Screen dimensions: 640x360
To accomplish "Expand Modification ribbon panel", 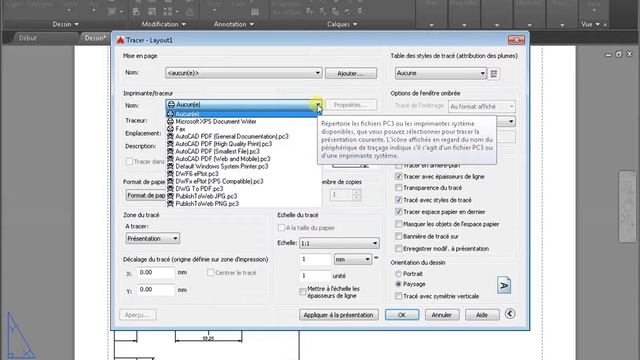I will click(163, 24).
